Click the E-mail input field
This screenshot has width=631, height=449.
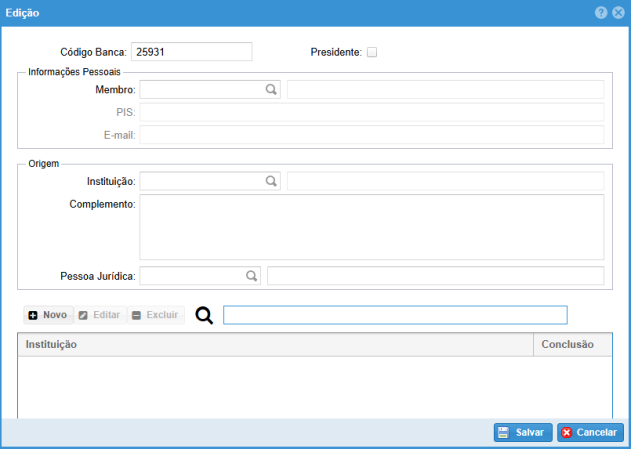371,134
